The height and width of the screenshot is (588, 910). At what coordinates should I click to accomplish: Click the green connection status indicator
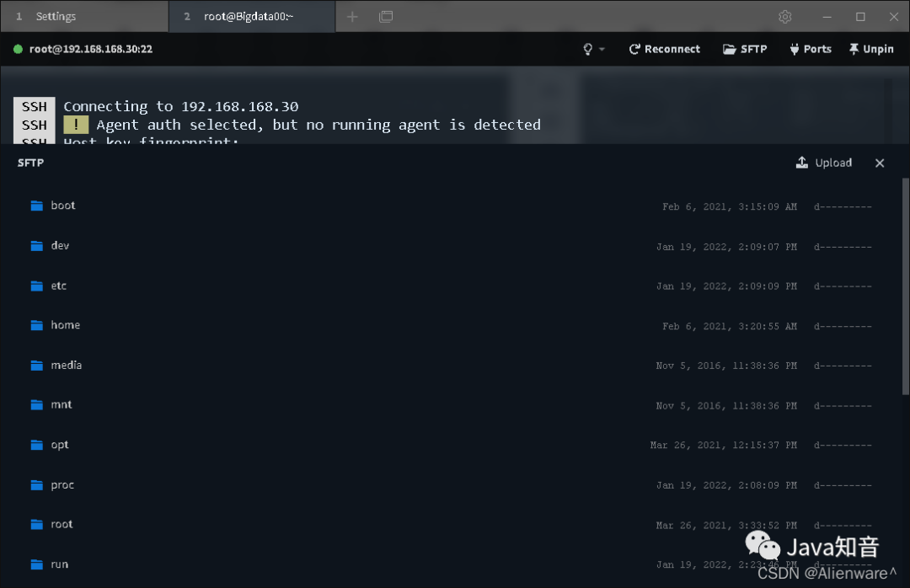[x=18, y=50]
